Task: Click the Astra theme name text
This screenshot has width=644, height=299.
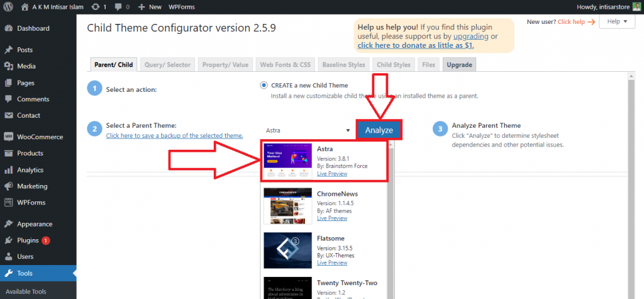Action: click(x=325, y=149)
